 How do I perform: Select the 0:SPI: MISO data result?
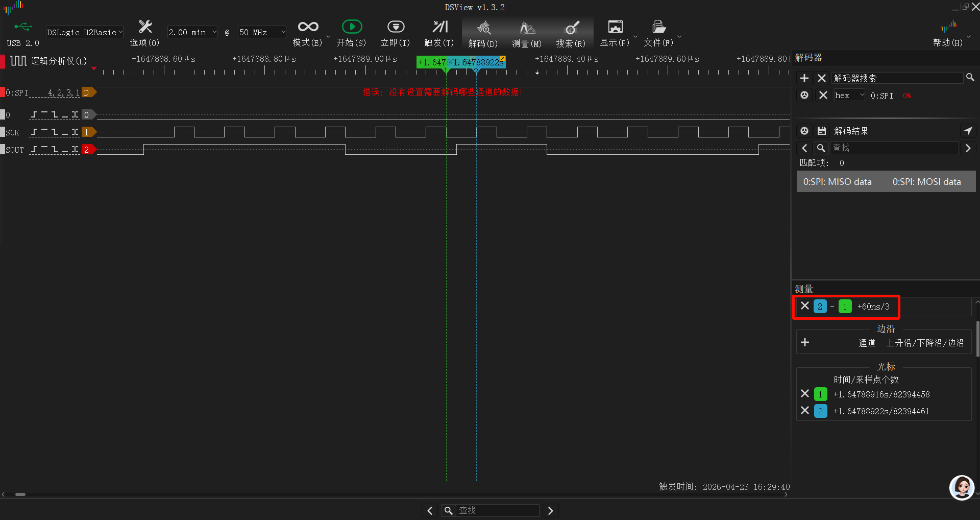837,181
